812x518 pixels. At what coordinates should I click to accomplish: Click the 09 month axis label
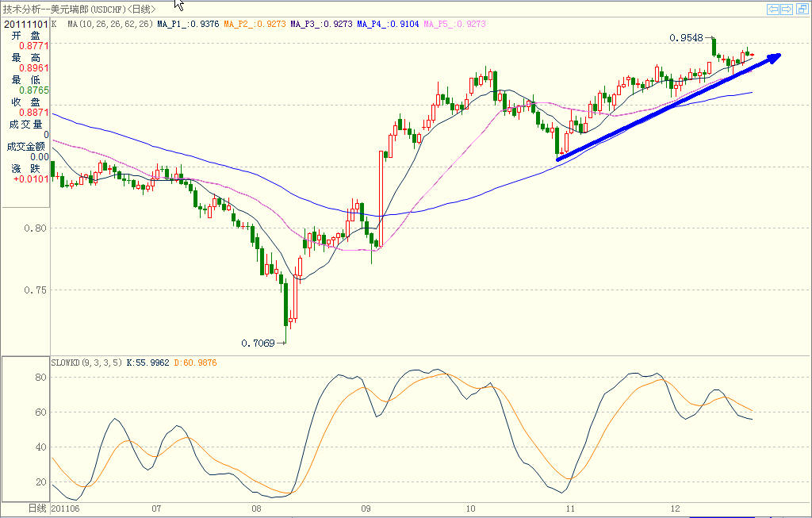(x=366, y=508)
